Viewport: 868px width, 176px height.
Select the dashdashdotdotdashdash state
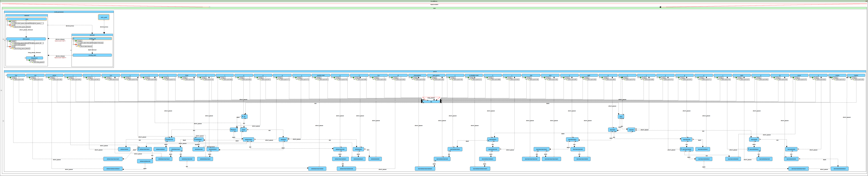click(799, 169)
